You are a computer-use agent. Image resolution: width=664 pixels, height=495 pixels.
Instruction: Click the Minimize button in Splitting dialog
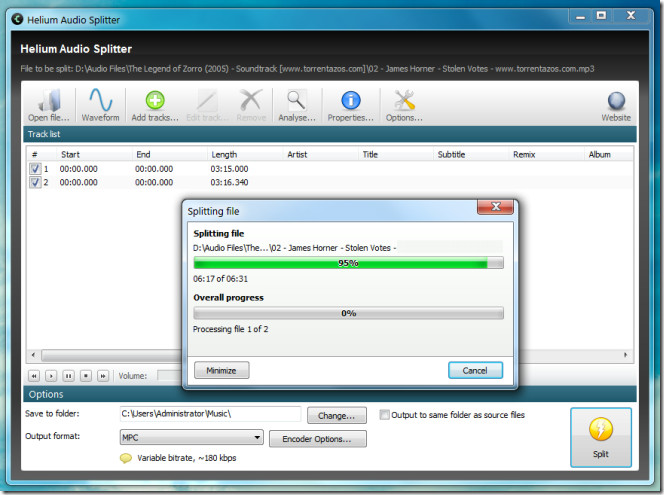tap(221, 371)
